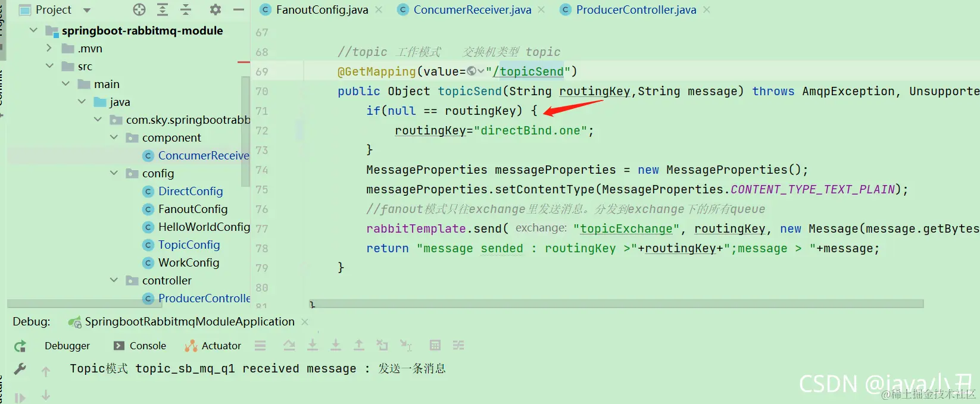
Task: Click the wrench debugger settings icon
Action: click(x=20, y=369)
